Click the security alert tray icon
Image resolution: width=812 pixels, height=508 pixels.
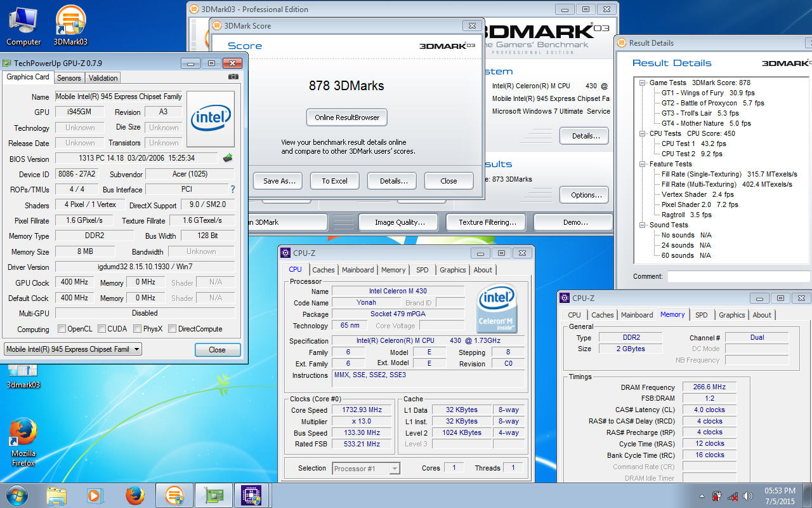point(717,496)
